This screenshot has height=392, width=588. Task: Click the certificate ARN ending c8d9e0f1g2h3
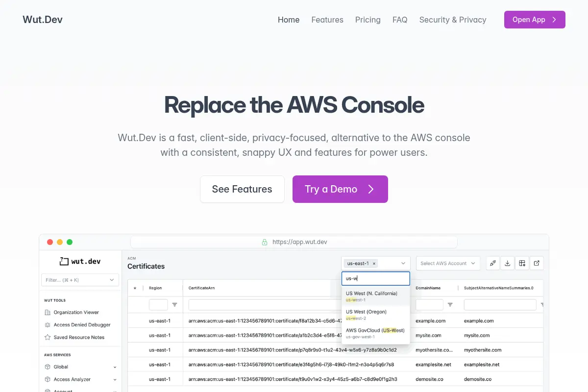click(293, 379)
